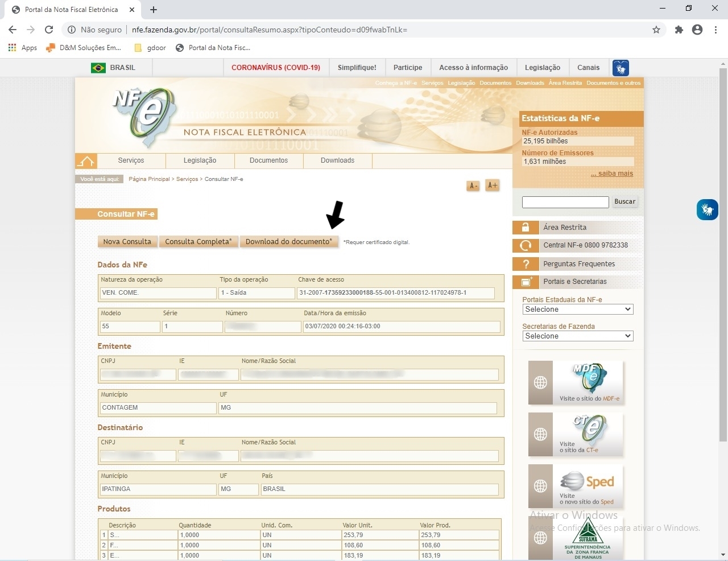The image size is (728, 561).
Task: Click Documentos e outros header link
Action: coord(613,83)
